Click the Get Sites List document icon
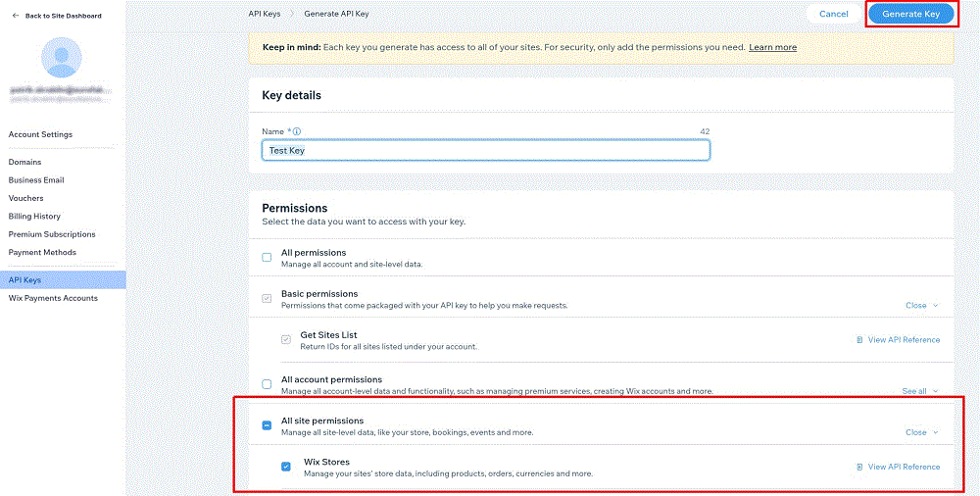This screenshot has height=496, width=980. (x=859, y=340)
